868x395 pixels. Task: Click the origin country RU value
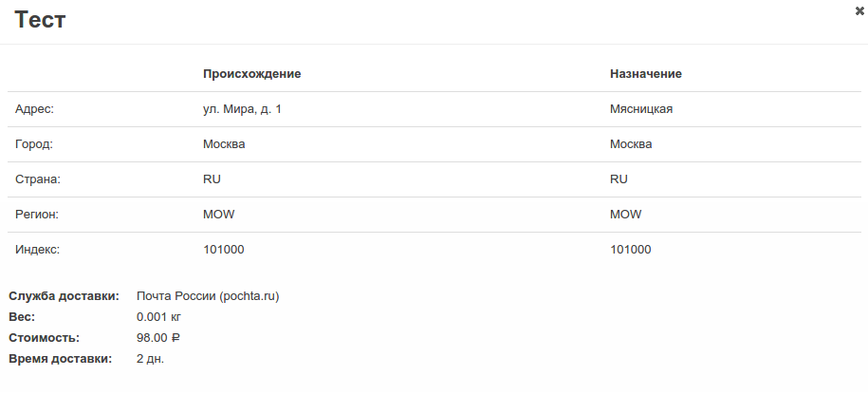click(x=212, y=179)
